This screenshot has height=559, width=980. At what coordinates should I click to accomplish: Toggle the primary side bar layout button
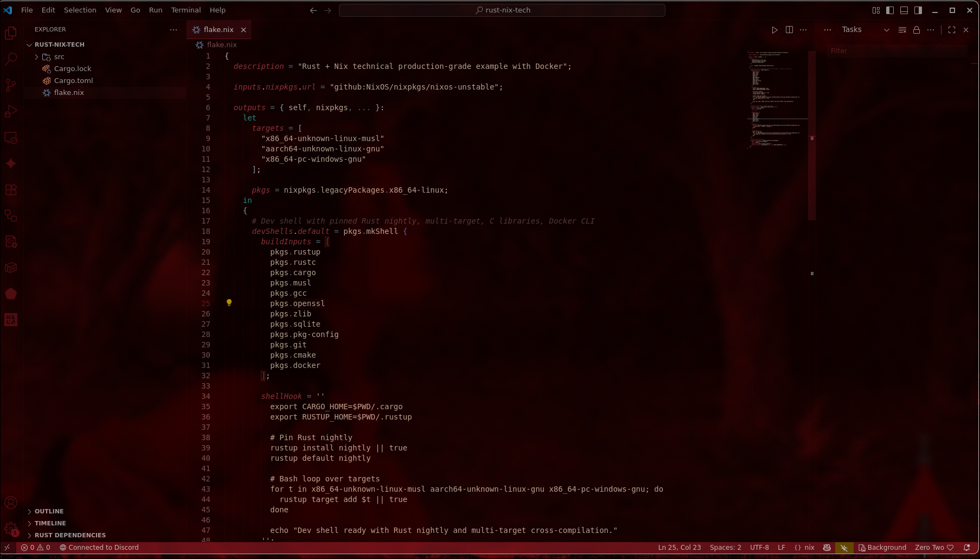pyautogui.click(x=890, y=10)
